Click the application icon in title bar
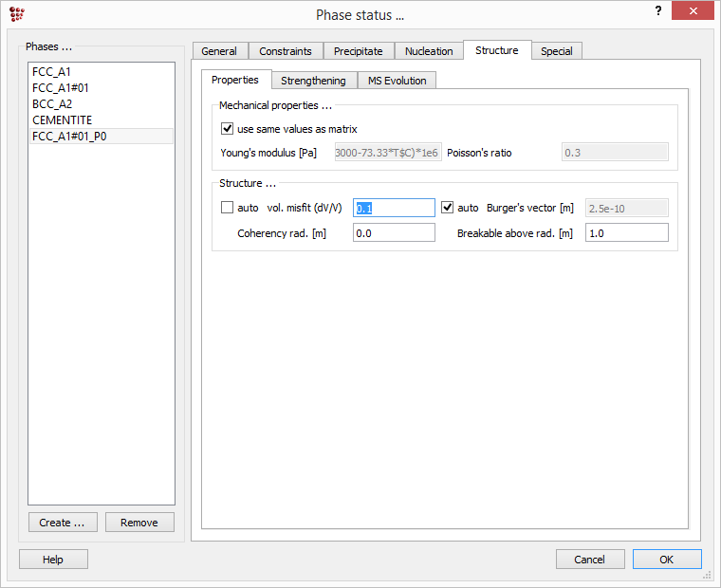 [x=17, y=13]
